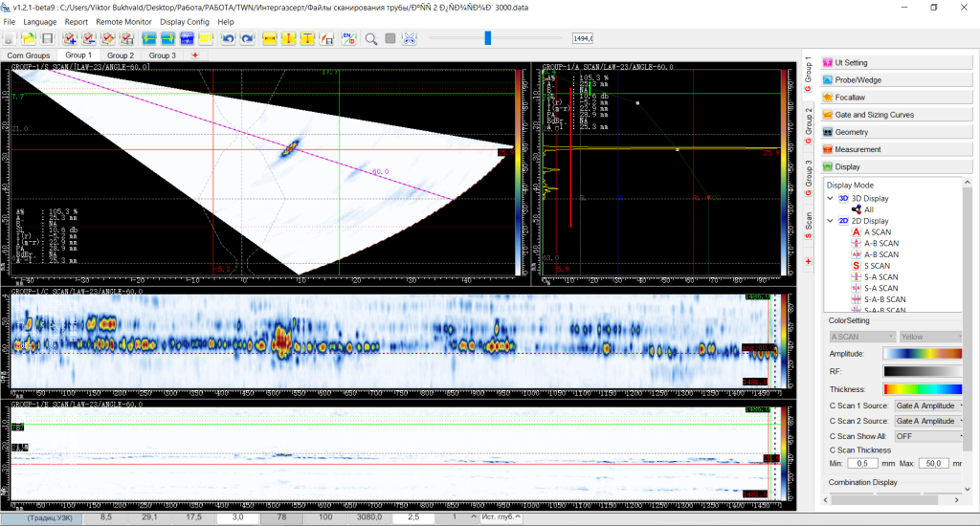Select A SCAN display mode
This screenshot has height=526, width=980.
point(878,231)
